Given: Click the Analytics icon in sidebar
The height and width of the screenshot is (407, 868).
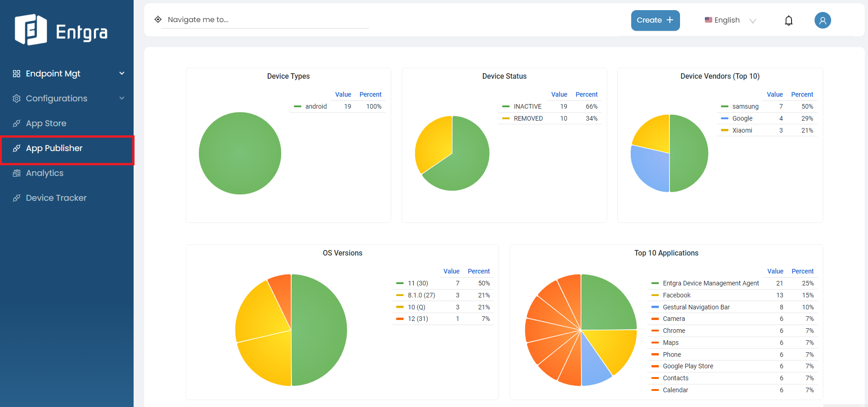Looking at the screenshot, I should [17, 173].
